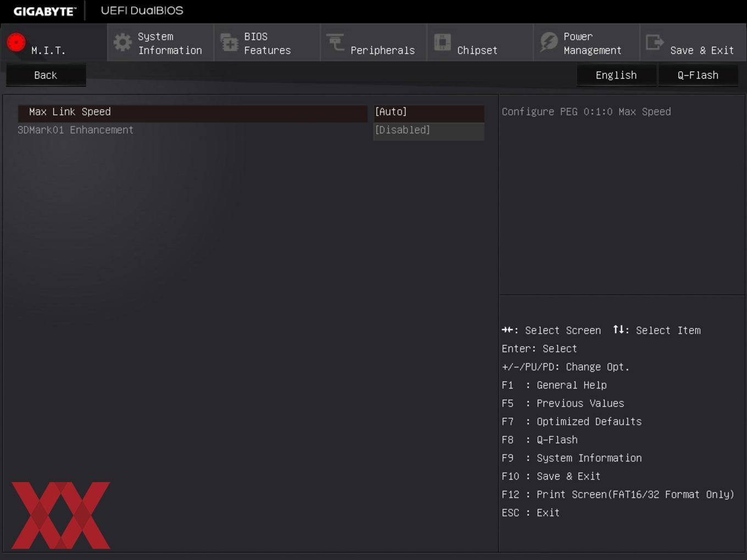This screenshot has width=747, height=560.
Task: Click the +/-/PU/PD Change Opt. line
Action: point(566,367)
